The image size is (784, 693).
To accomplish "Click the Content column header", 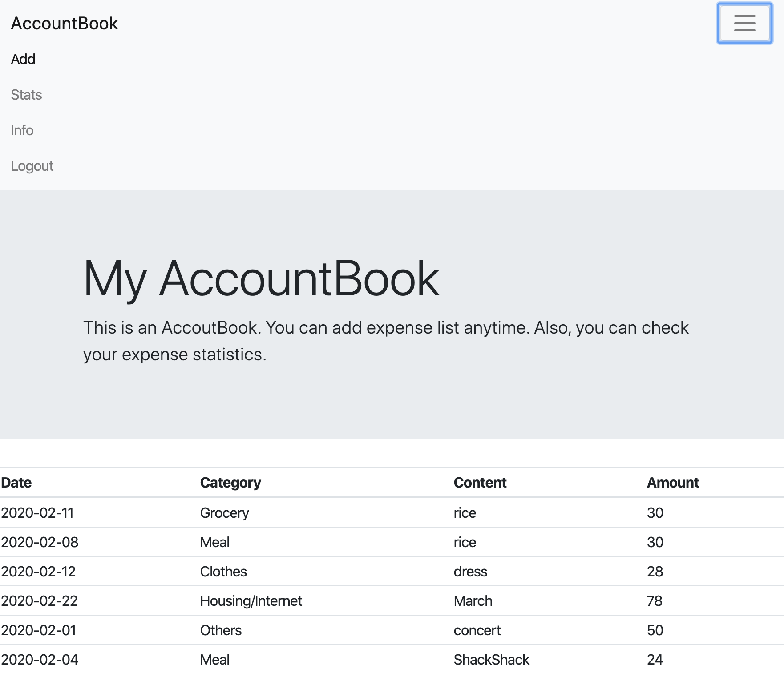I will click(480, 482).
